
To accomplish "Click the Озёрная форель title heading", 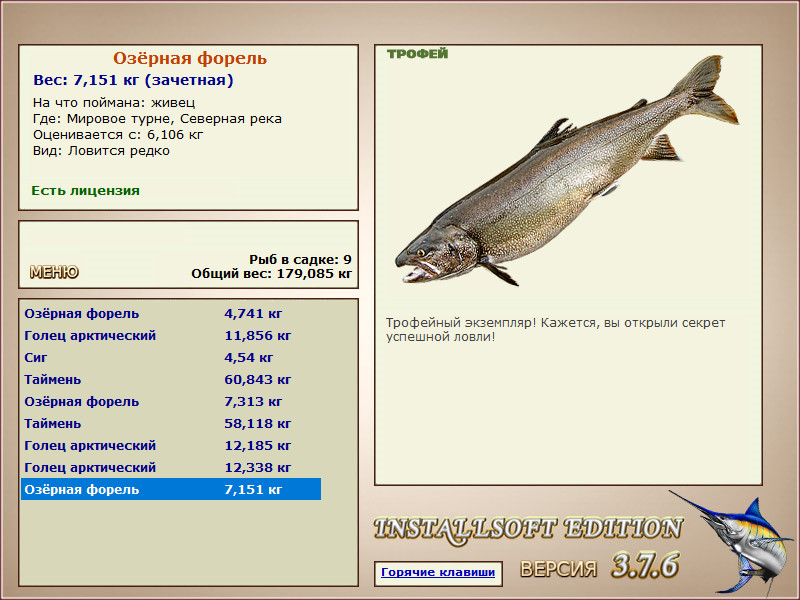I will tap(190, 58).
